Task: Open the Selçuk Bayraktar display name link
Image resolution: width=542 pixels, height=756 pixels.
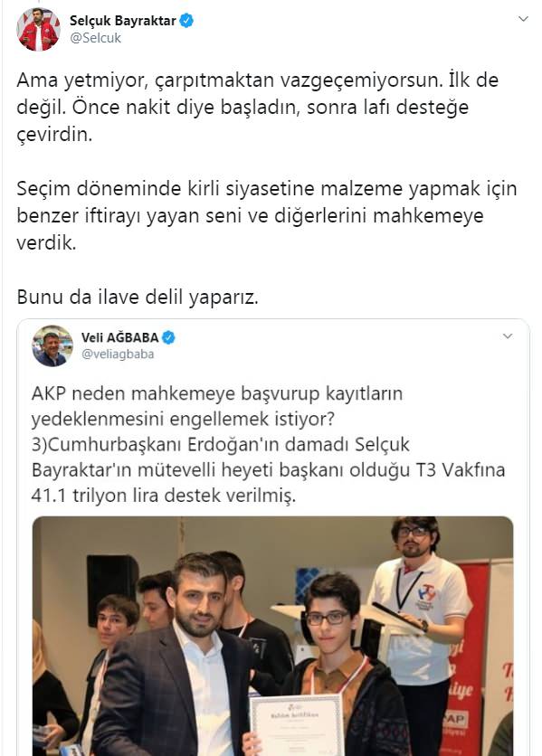Action: pos(122,21)
